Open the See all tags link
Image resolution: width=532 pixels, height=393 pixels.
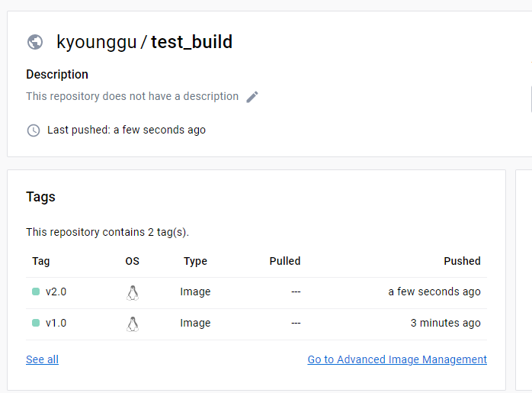pyautogui.click(x=42, y=359)
